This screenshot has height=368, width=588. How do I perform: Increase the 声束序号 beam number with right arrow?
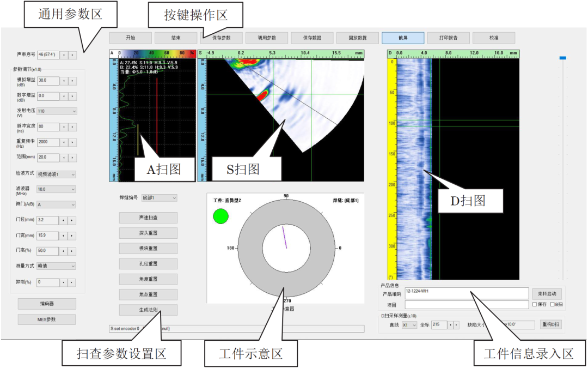point(72,55)
